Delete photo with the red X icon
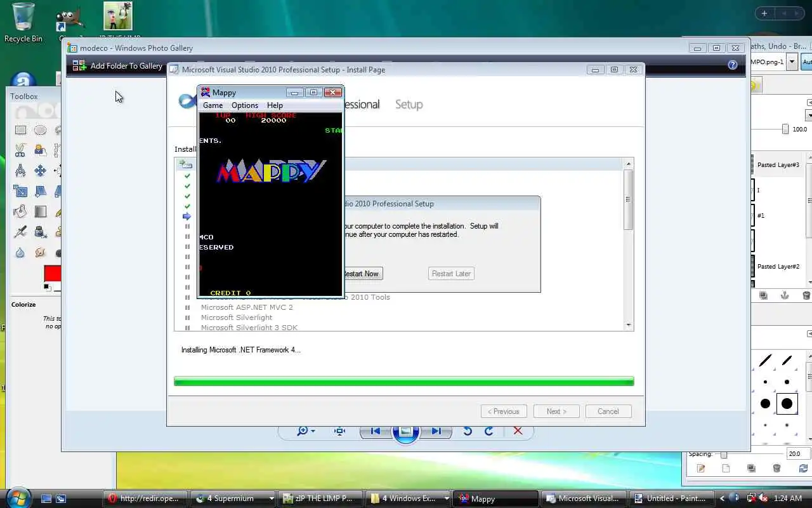This screenshot has width=812, height=508. click(x=518, y=431)
